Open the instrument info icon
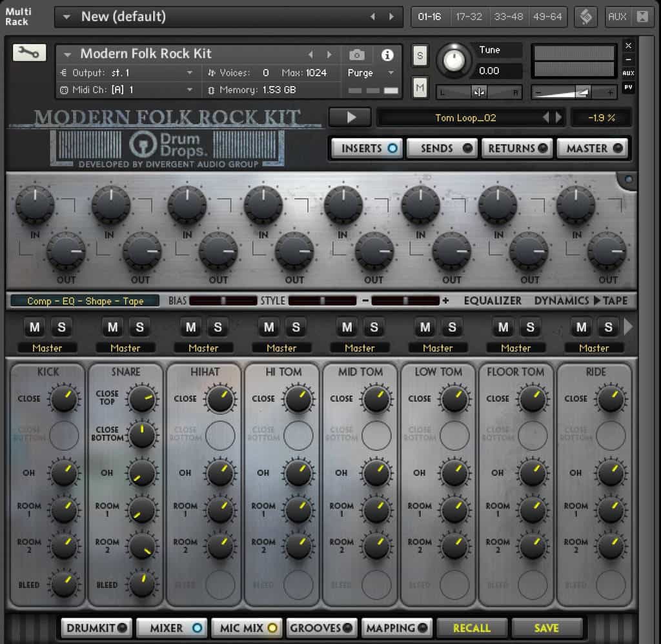The width and height of the screenshot is (661, 644). [387, 55]
